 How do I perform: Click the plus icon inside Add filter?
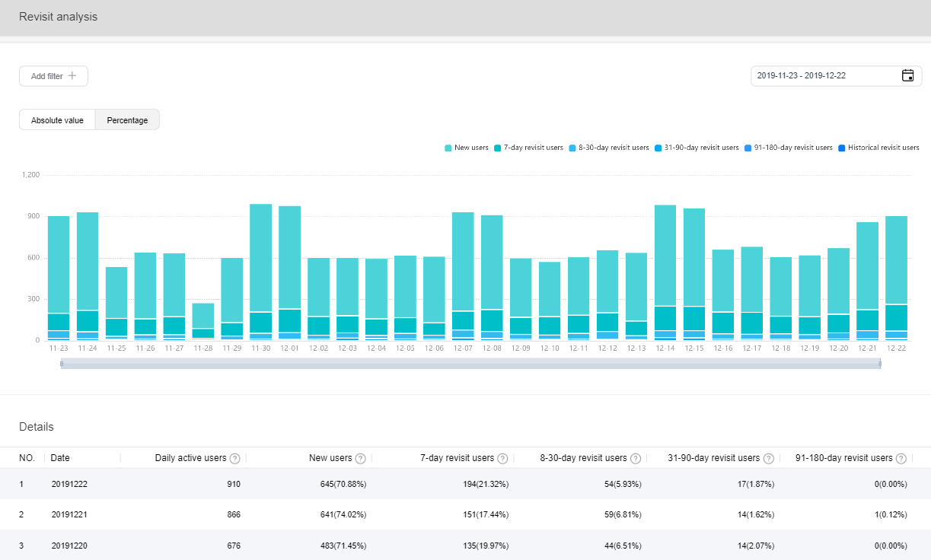pyautogui.click(x=72, y=75)
